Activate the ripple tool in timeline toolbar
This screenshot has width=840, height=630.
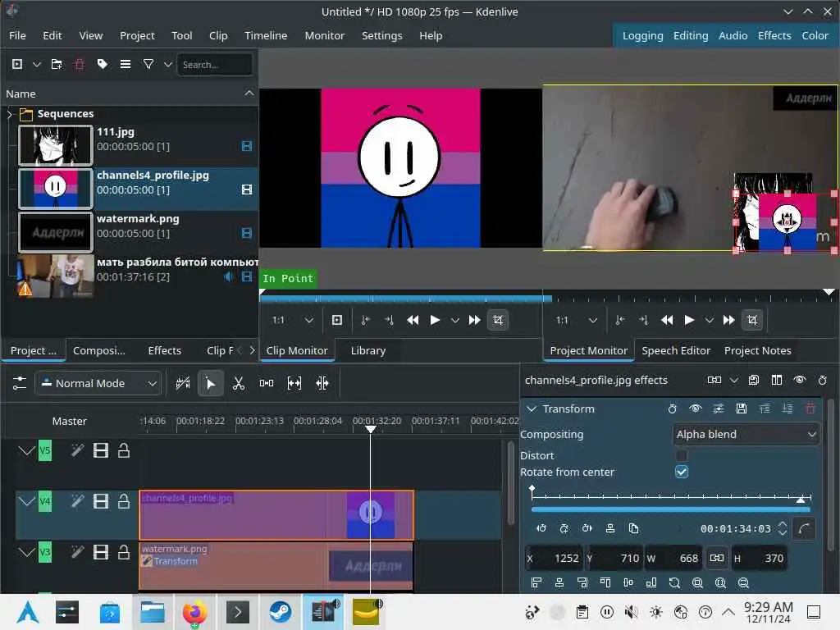pos(322,383)
